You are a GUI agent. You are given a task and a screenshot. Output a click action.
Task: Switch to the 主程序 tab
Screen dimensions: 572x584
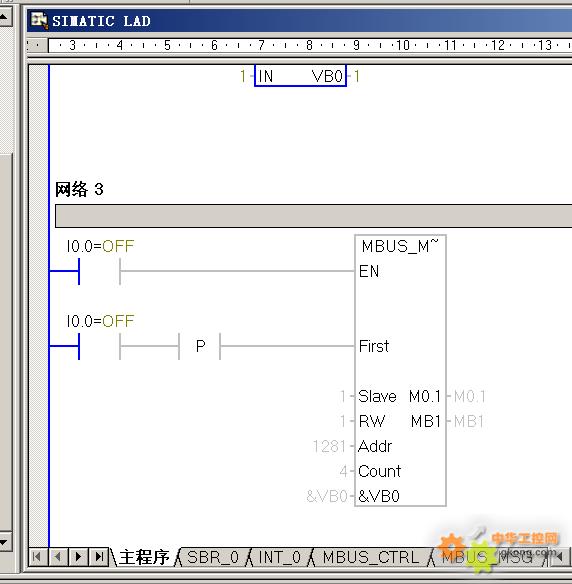click(144, 557)
